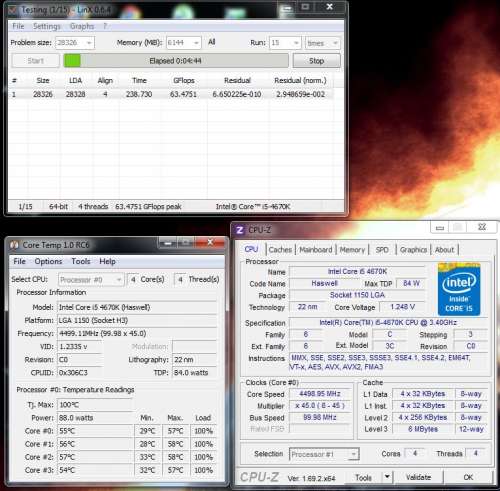Click the Residual (norm.) column header

300,80
